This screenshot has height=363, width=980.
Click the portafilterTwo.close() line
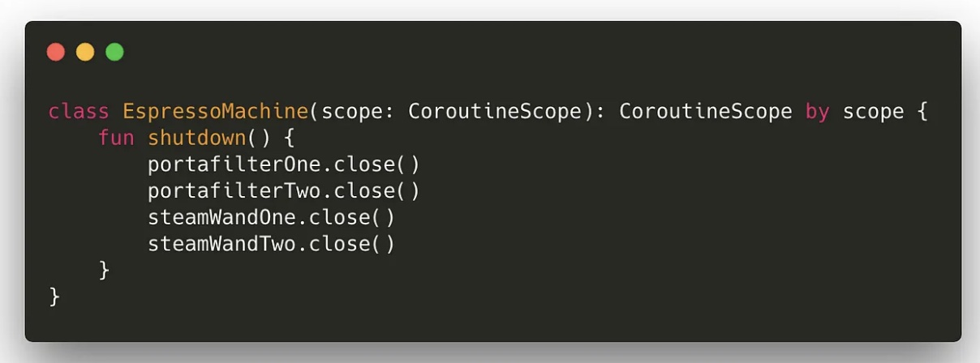click(284, 190)
